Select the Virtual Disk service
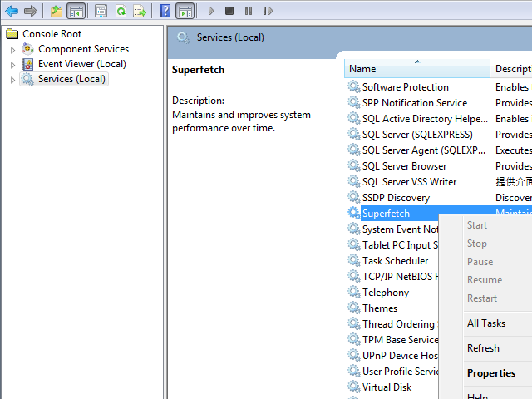Image resolution: width=532 pixels, height=399 pixels. click(387, 387)
